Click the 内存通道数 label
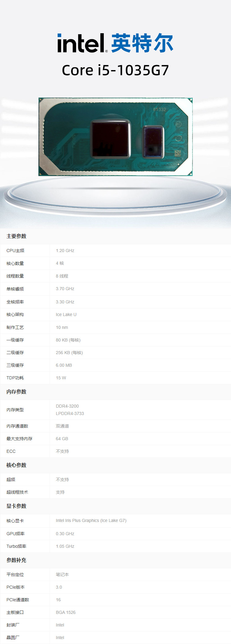 click(17, 426)
